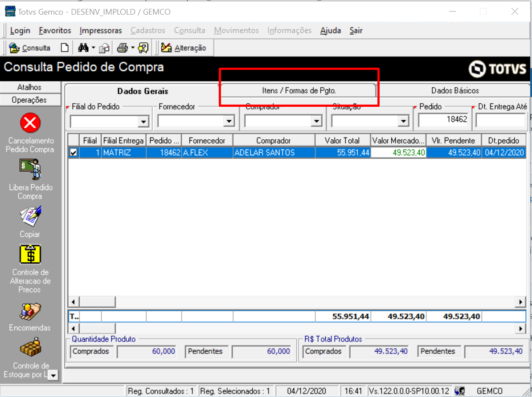Expand the Fornecedor dropdown

point(229,121)
